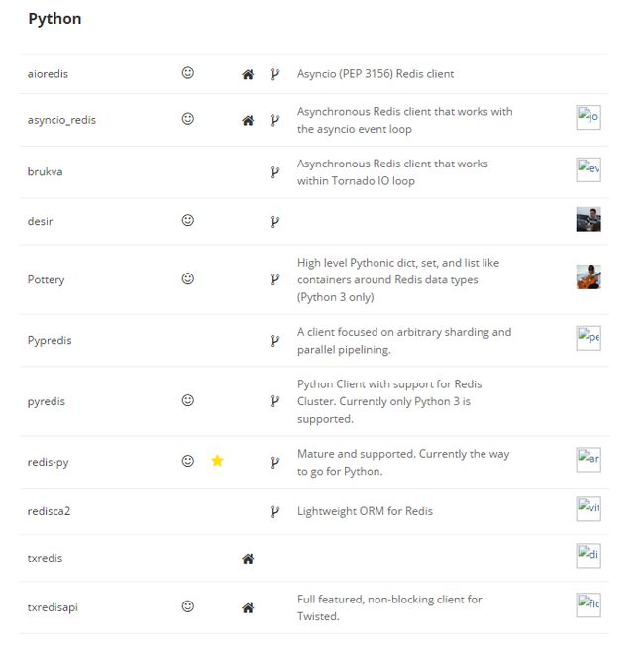This screenshot has height=657, width=644.
Task: Click the redis-py author avatar image
Action: coord(589,460)
